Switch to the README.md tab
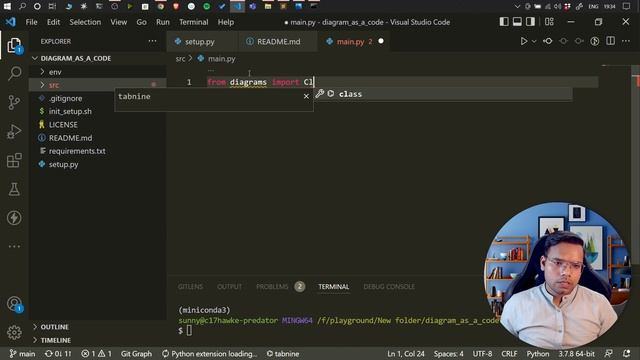The width and height of the screenshot is (640, 360). point(278,41)
